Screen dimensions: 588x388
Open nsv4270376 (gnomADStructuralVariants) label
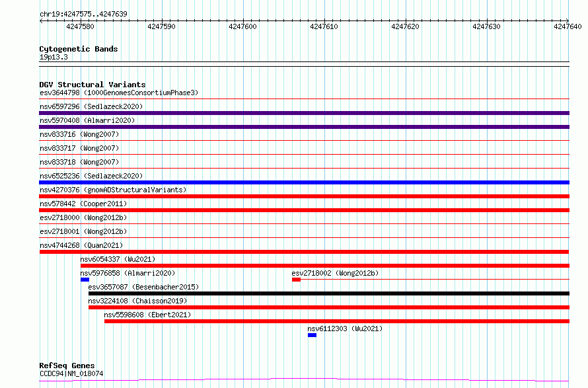pos(113,190)
